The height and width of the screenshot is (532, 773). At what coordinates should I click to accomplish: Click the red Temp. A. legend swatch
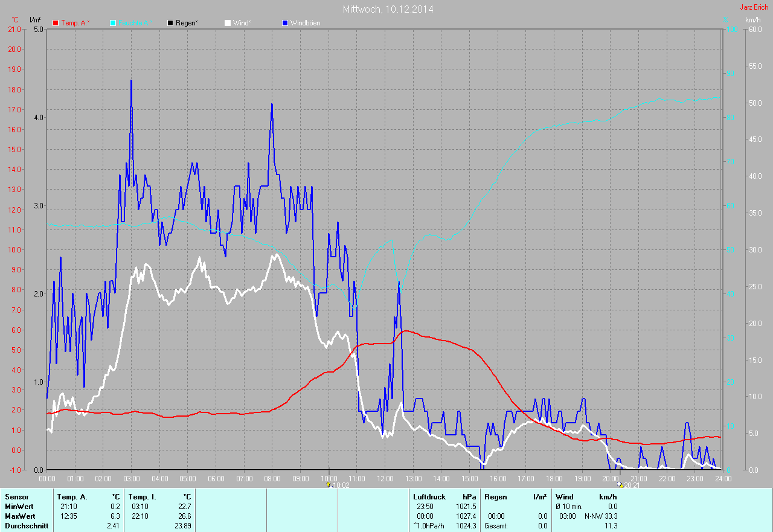(x=56, y=23)
